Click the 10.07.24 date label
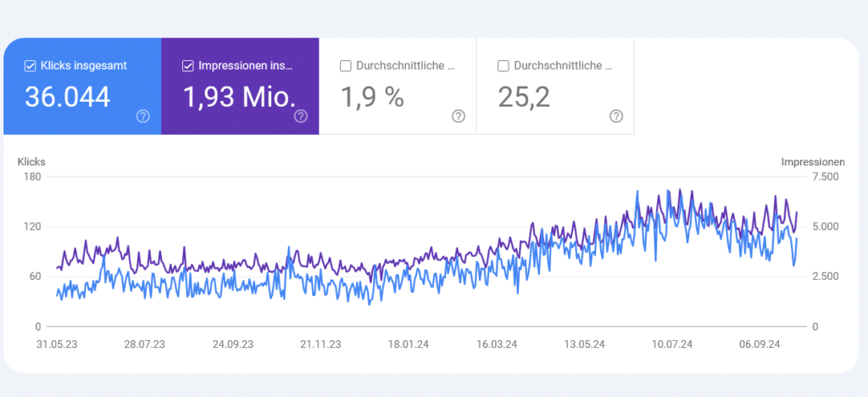Viewport: 868px width, 397px height. [671, 344]
